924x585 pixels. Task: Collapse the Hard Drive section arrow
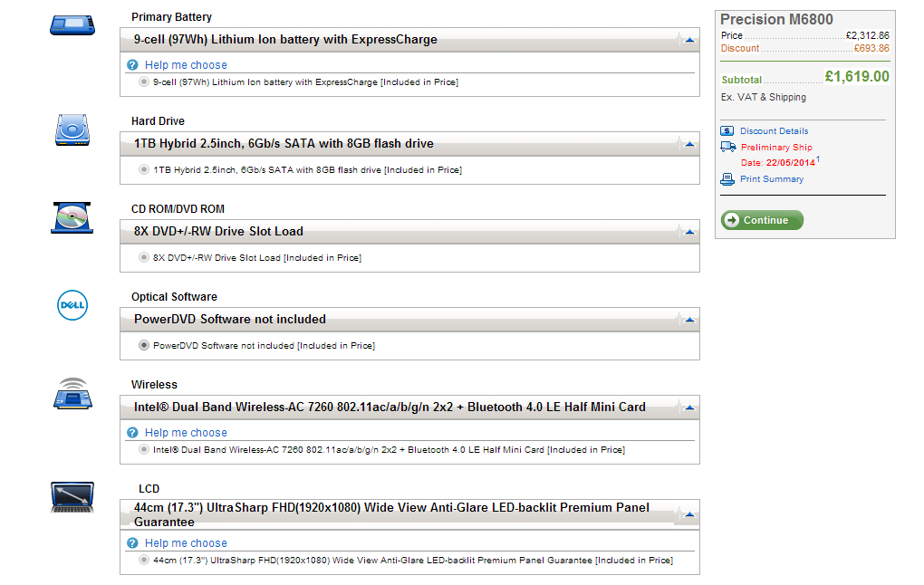[688, 144]
